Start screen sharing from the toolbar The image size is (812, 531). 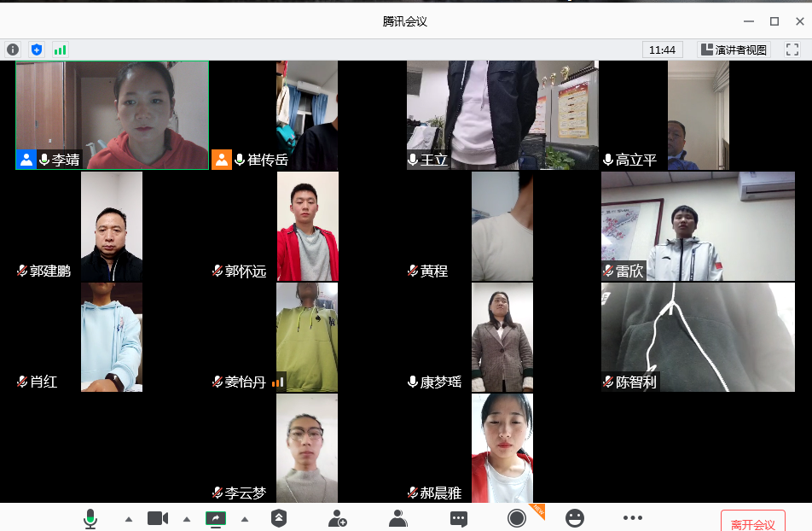(216, 518)
